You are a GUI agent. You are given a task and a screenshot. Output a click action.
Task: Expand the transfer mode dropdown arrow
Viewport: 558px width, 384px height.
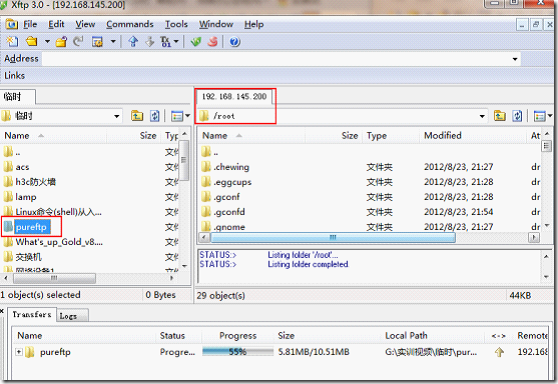(176, 42)
